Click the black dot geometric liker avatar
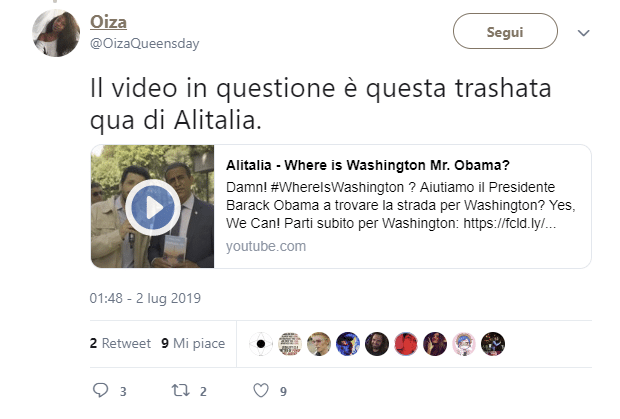This screenshot has height=419, width=620. [x=261, y=344]
